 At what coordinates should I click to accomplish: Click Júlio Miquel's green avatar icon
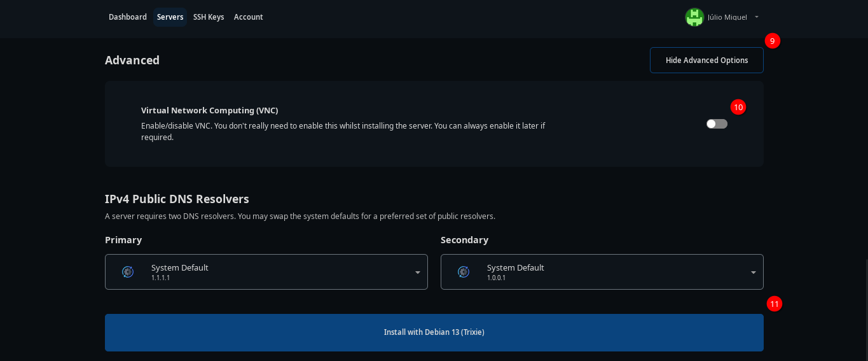[694, 17]
